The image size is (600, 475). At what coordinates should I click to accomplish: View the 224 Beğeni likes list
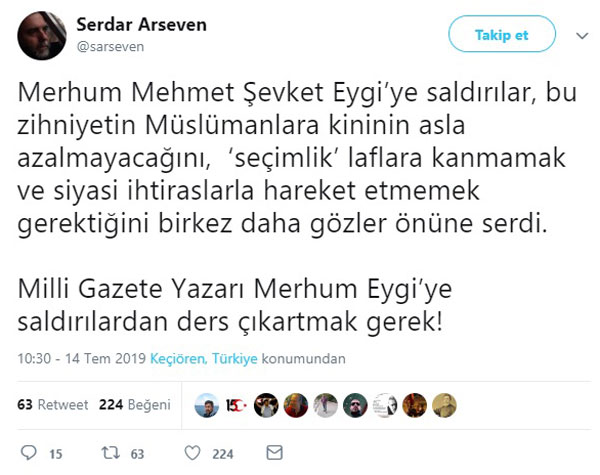(x=135, y=405)
